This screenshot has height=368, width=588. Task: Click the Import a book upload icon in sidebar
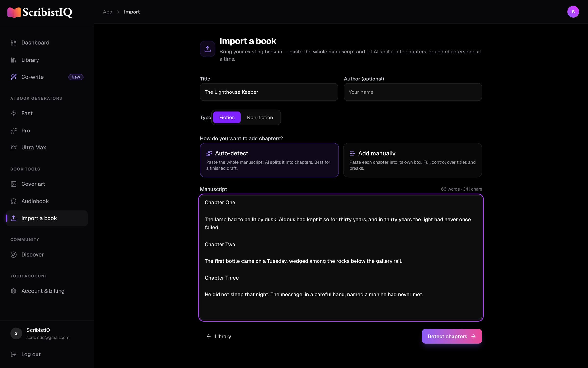point(13,218)
